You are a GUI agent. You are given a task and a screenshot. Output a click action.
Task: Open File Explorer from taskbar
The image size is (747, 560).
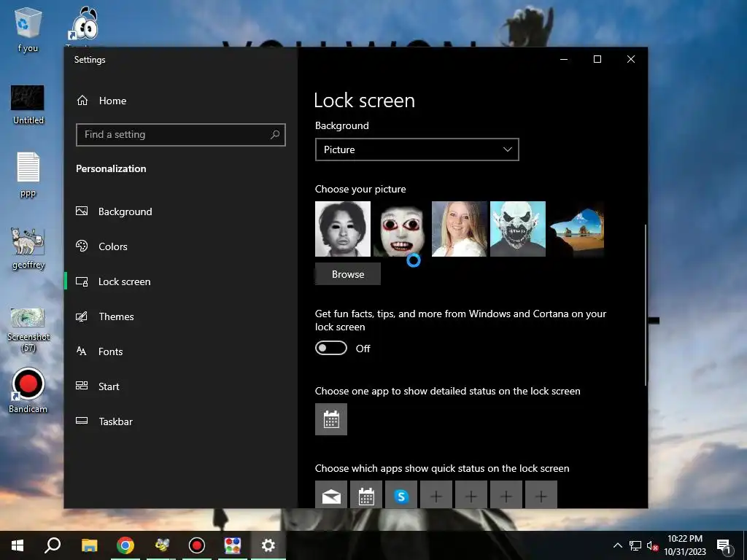pos(89,545)
